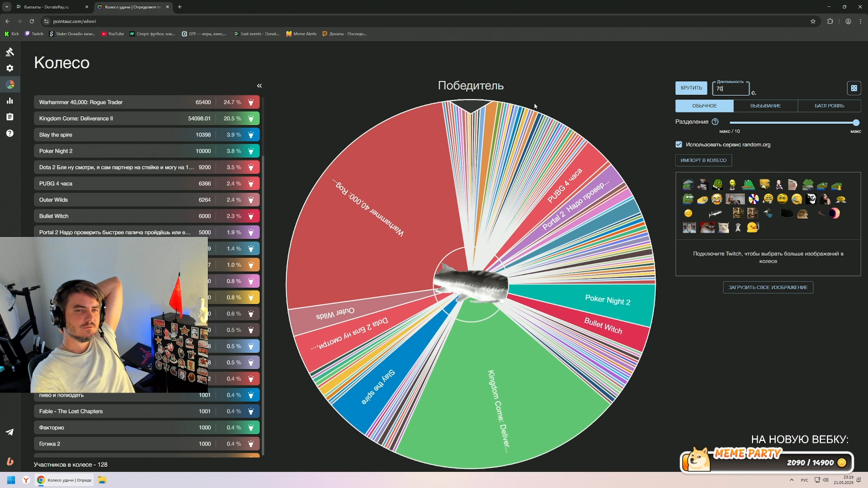The height and width of the screenshot is (488, 868).
Task: Select the wheel pie-chart sidebar icon
Action: (x=10, y=84)
